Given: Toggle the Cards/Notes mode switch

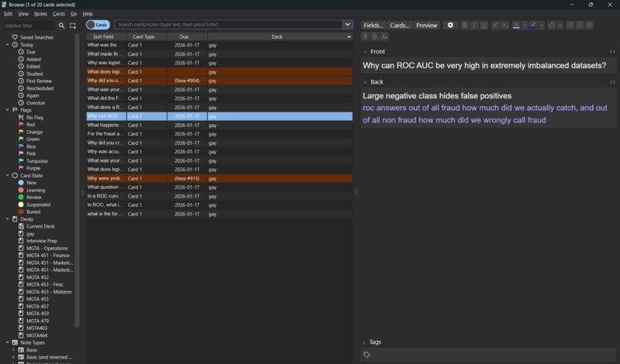Looking at the screenshot, I should point(98,25).
